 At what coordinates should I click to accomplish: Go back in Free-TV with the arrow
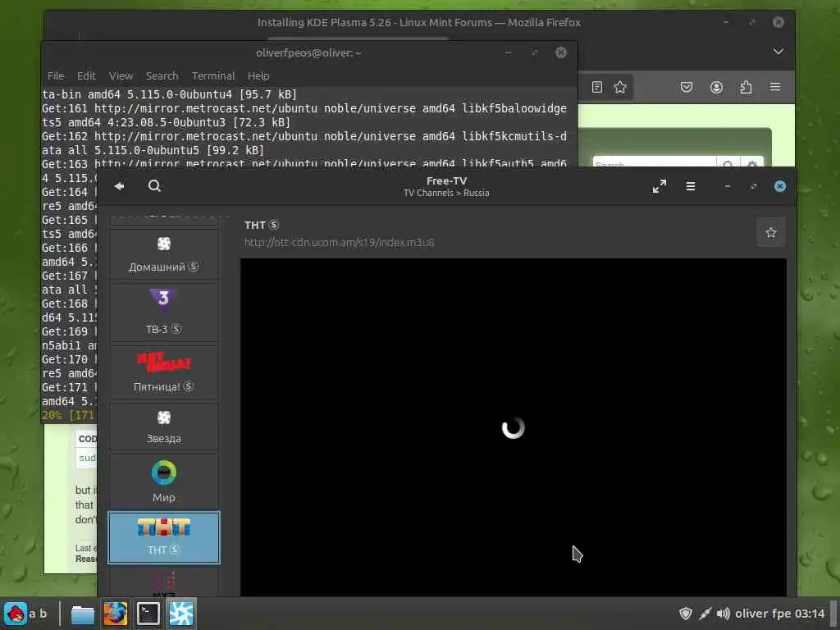pyautogui.click(x=120, y=186)
